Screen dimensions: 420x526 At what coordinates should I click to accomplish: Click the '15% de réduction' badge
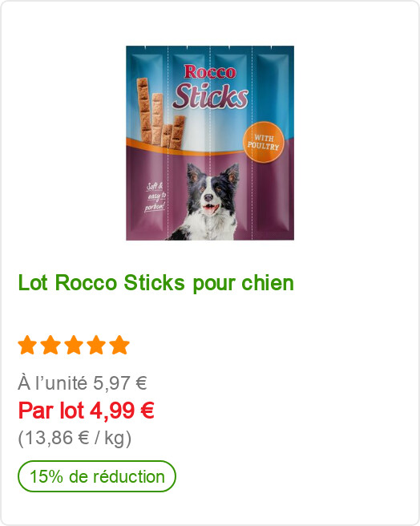pyautogui.click(x=97, y=476)
